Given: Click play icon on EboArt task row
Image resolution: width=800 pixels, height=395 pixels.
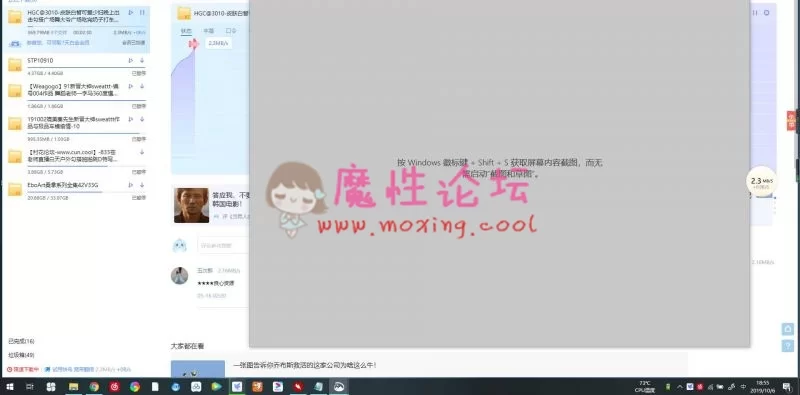Looking at the screenshot, I should coord(131,185).
